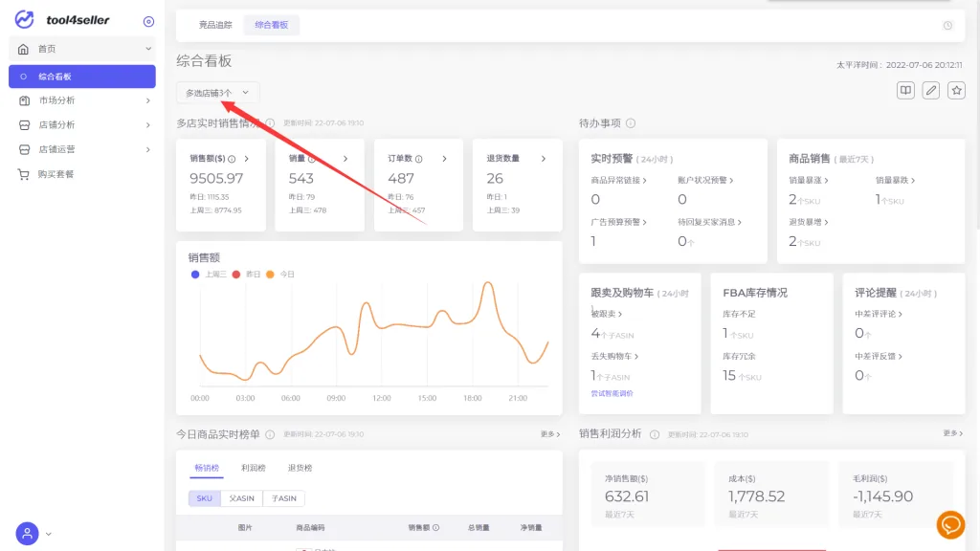The height and width of the screenshot is (551, 980).
Task: Select 父ASIN segment button
Action: (x=242, y=497)
